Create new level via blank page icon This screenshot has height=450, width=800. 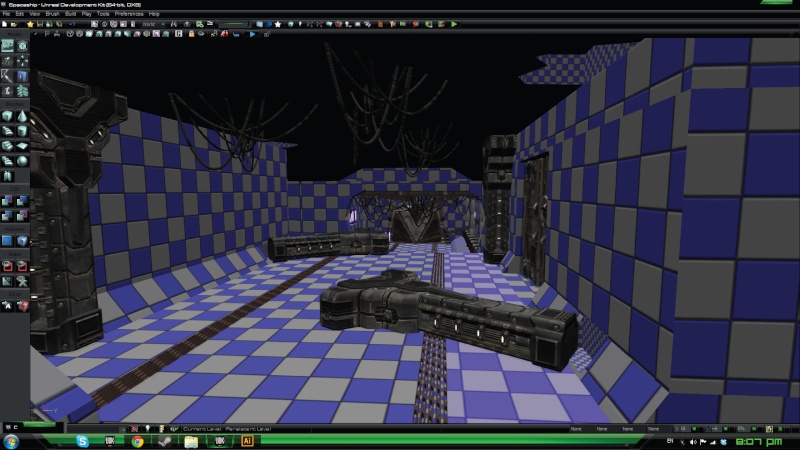coord(5,24)
